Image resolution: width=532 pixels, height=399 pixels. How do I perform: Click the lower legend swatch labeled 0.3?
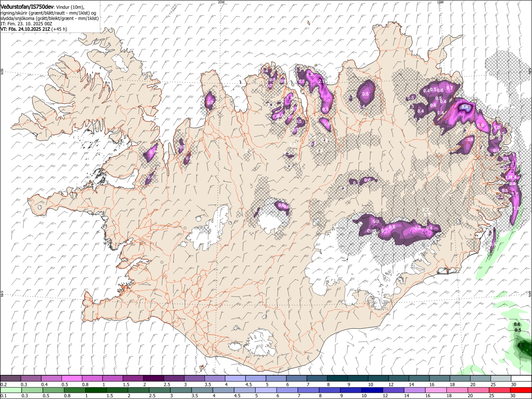coord(32,390)
